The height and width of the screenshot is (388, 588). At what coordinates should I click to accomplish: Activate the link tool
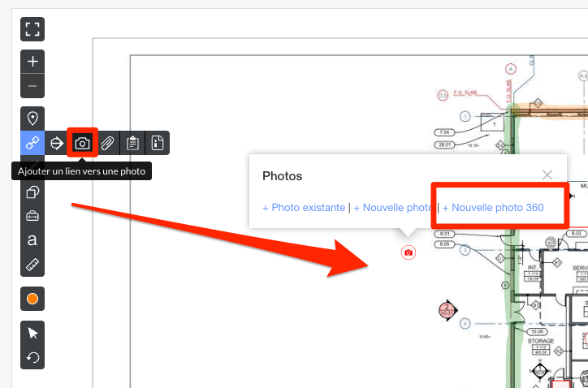pos(32,144)
